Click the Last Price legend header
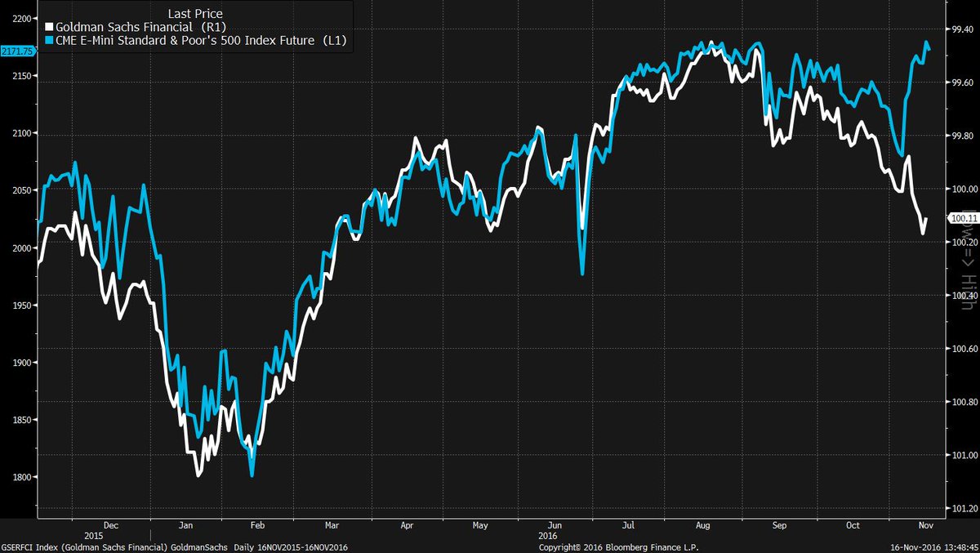Viewport: 980px width, 553px height. click(194, 13)
